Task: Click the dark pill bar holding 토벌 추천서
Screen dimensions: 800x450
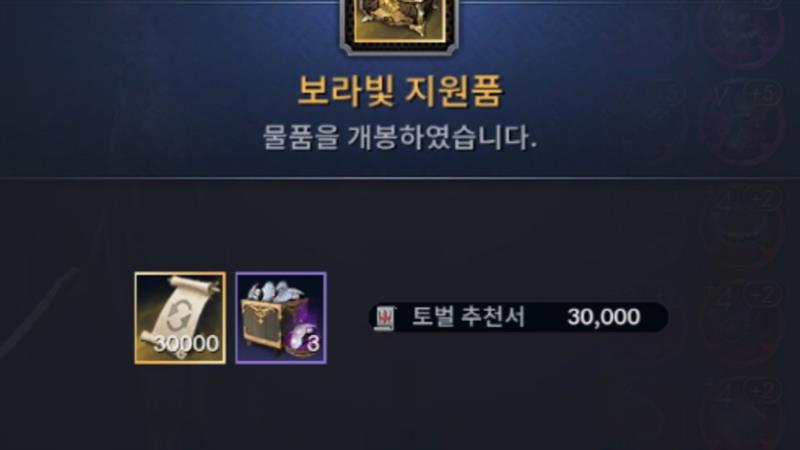Action: pyautogui.click(x=518, y=317)
